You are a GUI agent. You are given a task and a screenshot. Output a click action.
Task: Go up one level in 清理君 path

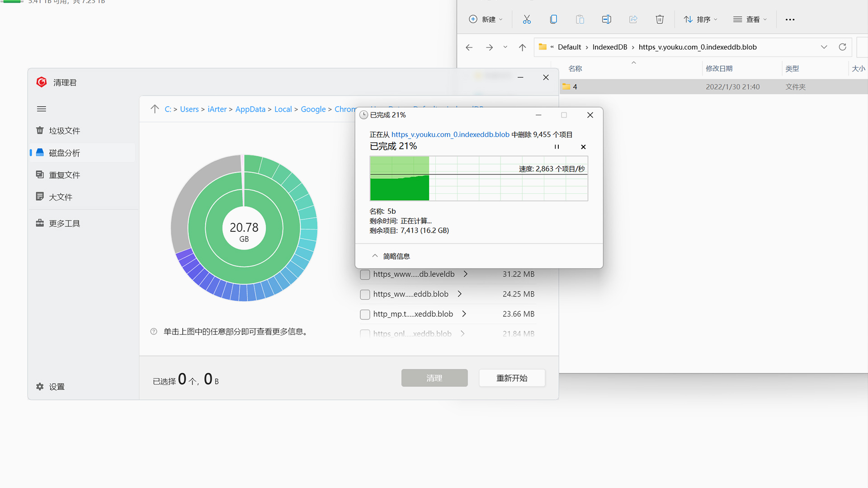pyautogui.click(x=155, y=109)
